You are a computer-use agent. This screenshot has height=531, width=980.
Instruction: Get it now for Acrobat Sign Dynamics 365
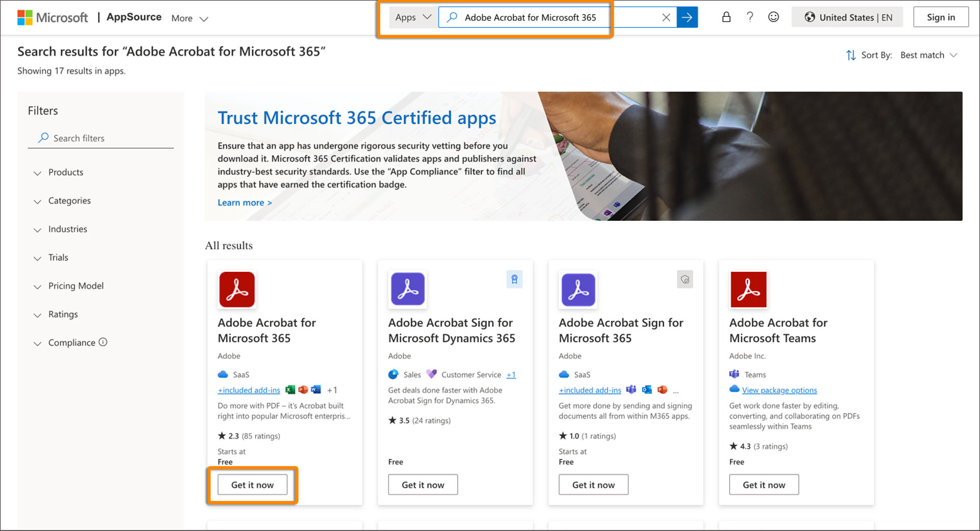[423, 485]
